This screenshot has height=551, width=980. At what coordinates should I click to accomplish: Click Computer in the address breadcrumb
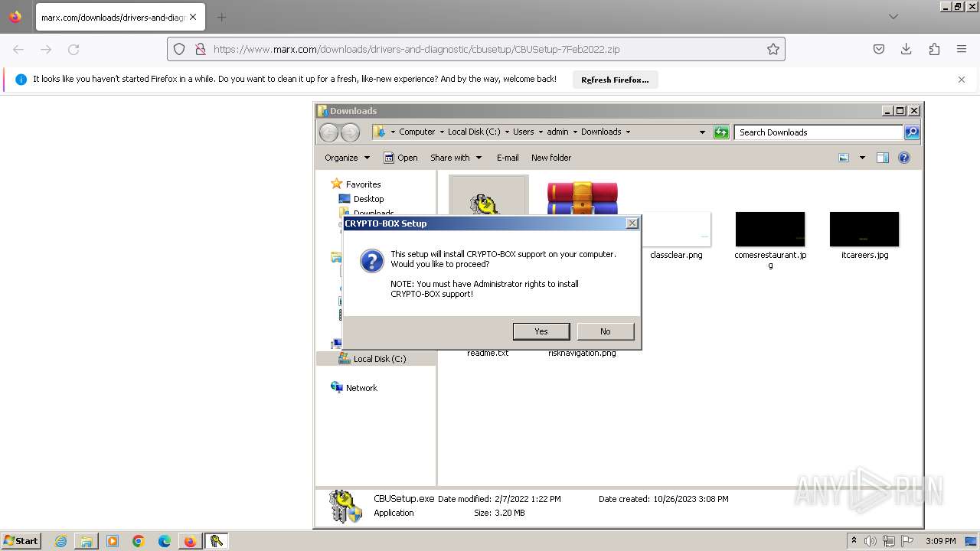coord(417,132)
